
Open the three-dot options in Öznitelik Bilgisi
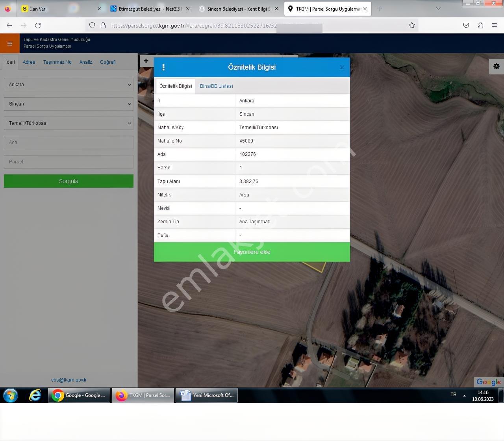[163, 67]
